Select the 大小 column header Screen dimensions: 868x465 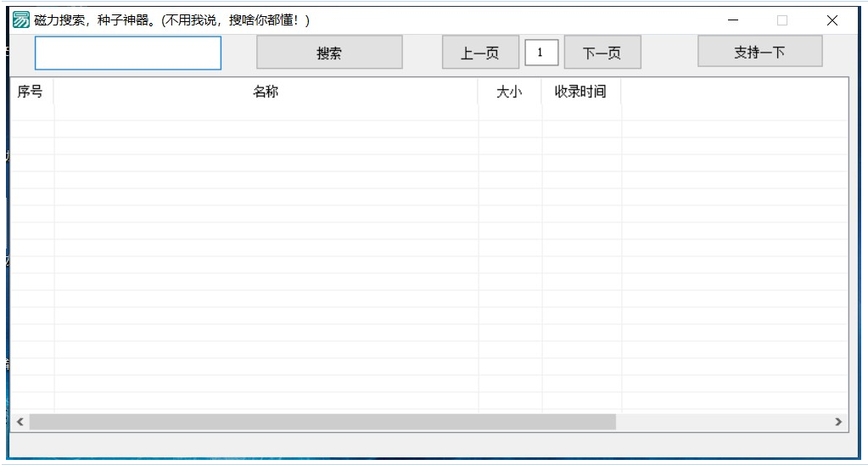(509, 92)
